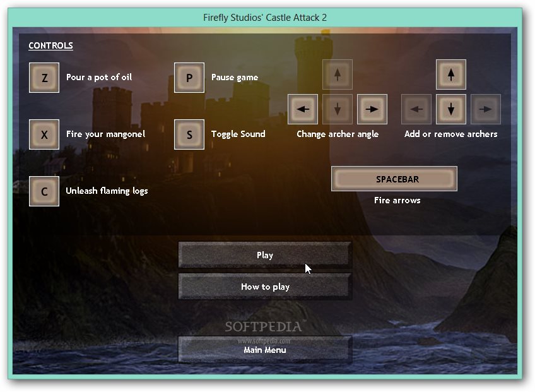The width and height of the screenshot is (535, 392).
Task: Click the 'Change archer angle' label
Action: [338, 134]
